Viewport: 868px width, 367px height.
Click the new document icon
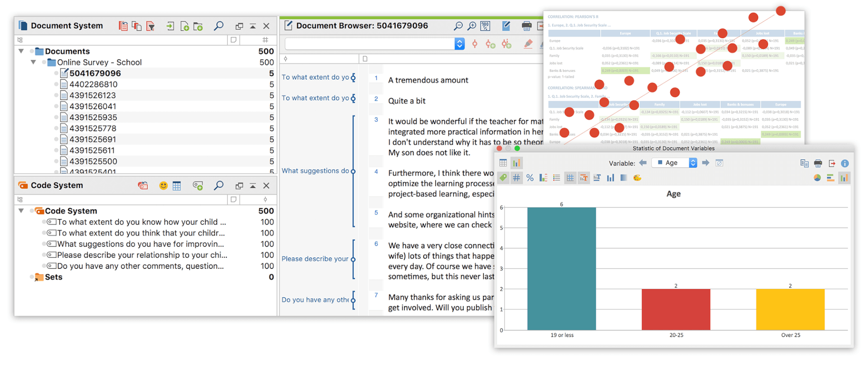(x=184, y=26)
